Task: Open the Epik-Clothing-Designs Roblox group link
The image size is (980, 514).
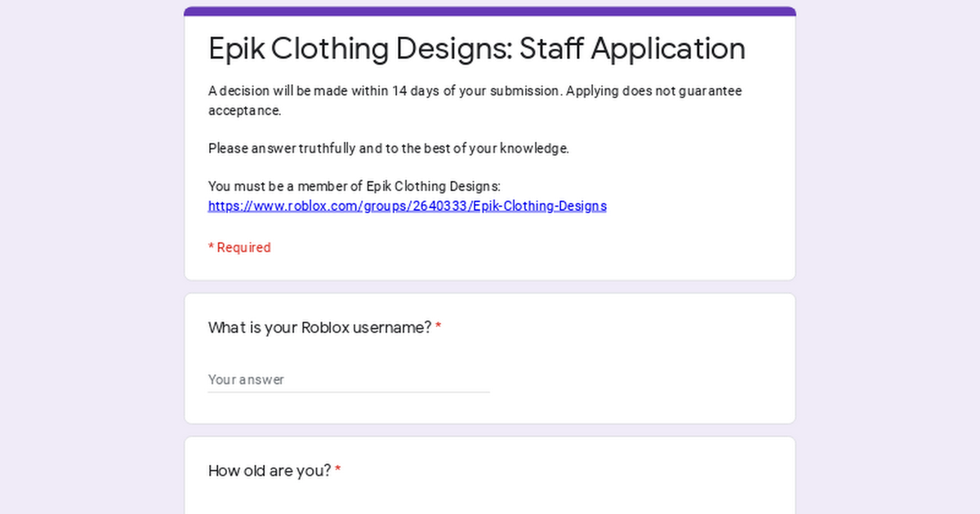Action: 407,206
